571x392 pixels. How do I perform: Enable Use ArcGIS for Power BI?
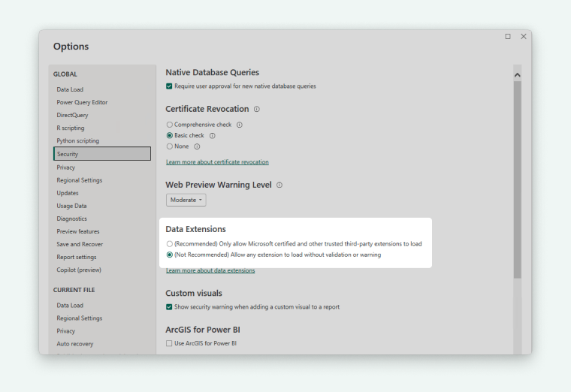click(x=169, y=343)
